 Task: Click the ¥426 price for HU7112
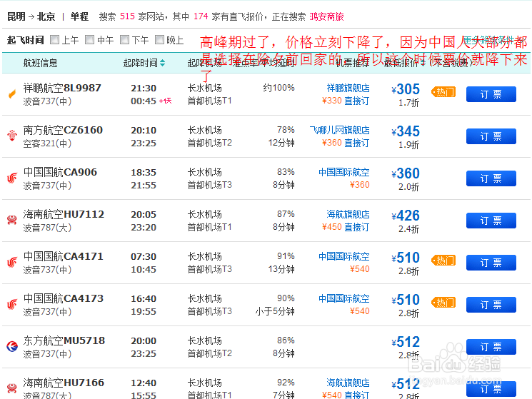coord(406,216)
